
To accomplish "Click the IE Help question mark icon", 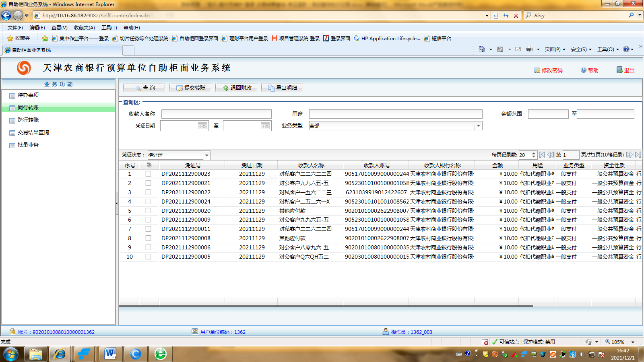I will (x=626, y=49).
